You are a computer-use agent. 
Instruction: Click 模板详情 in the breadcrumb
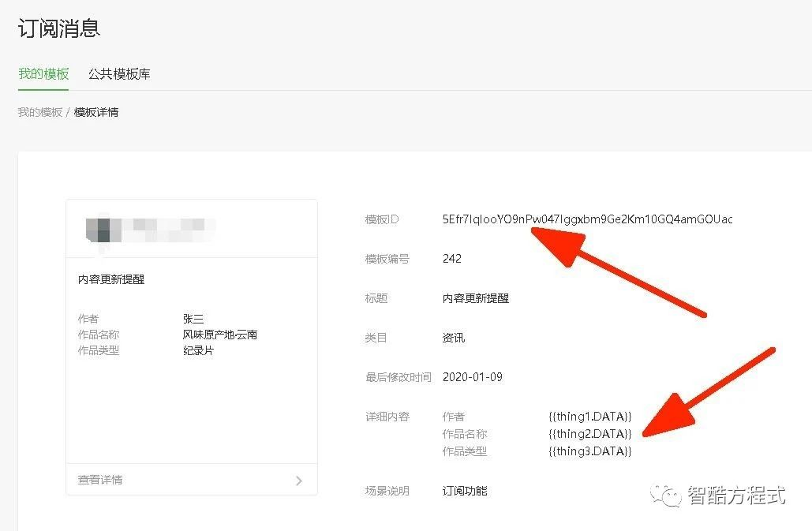tap(96, 112)
